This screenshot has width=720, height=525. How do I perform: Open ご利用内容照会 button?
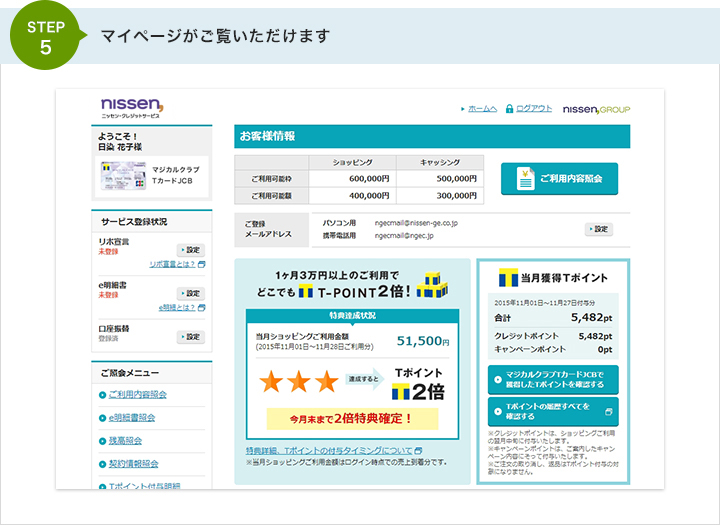[x=559, y=178]
